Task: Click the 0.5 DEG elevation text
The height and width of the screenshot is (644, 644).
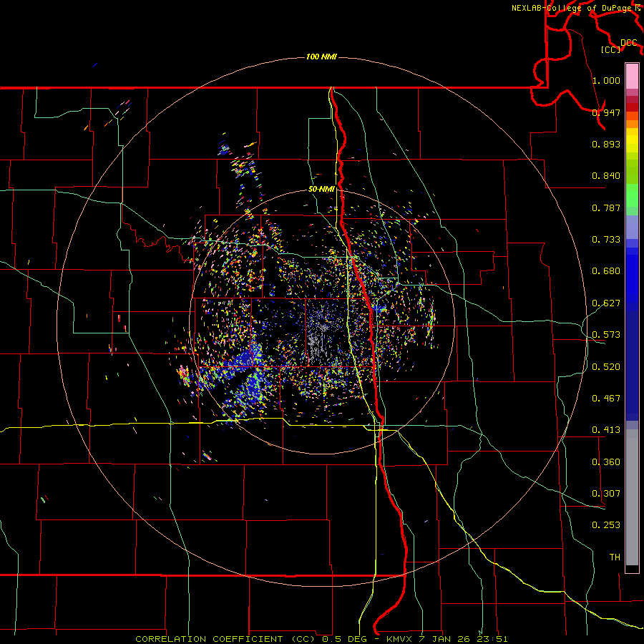Action: click(344, 639)
